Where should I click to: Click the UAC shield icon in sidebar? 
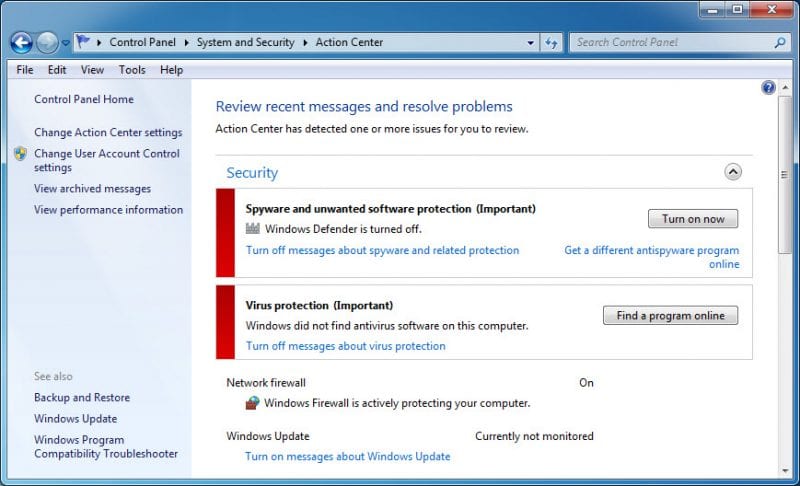click(20, 154)
